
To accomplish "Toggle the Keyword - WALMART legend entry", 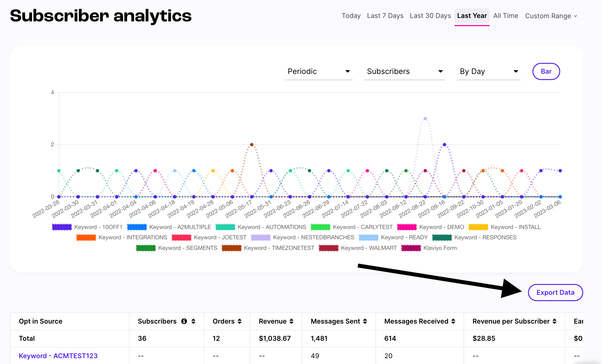I will tap(368, 248).
